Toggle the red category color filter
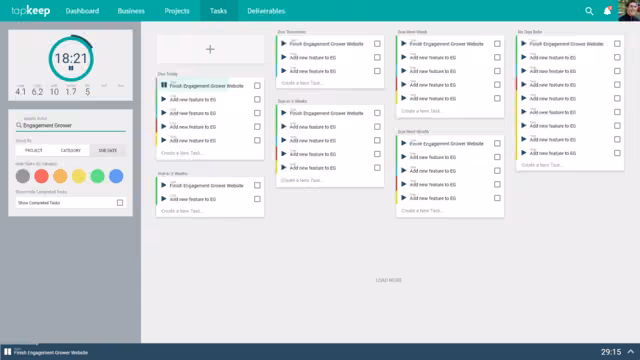This screenshot has width=640, height=360. pyautogui.click(x=42, y=176)
